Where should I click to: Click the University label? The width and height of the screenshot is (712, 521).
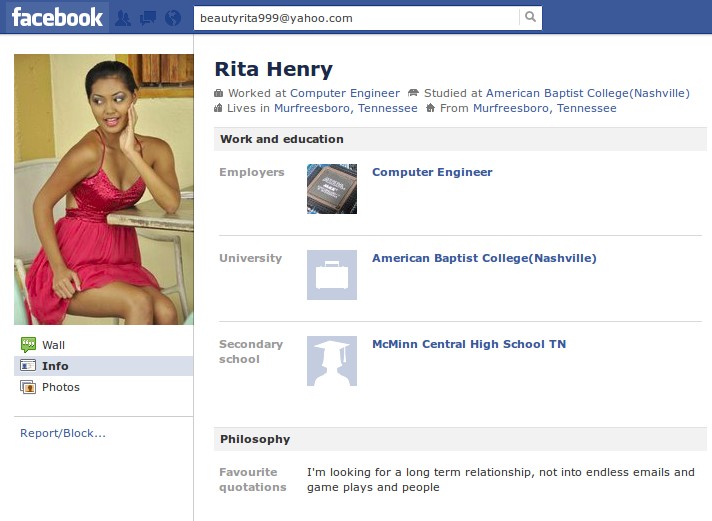click(250, 258)
